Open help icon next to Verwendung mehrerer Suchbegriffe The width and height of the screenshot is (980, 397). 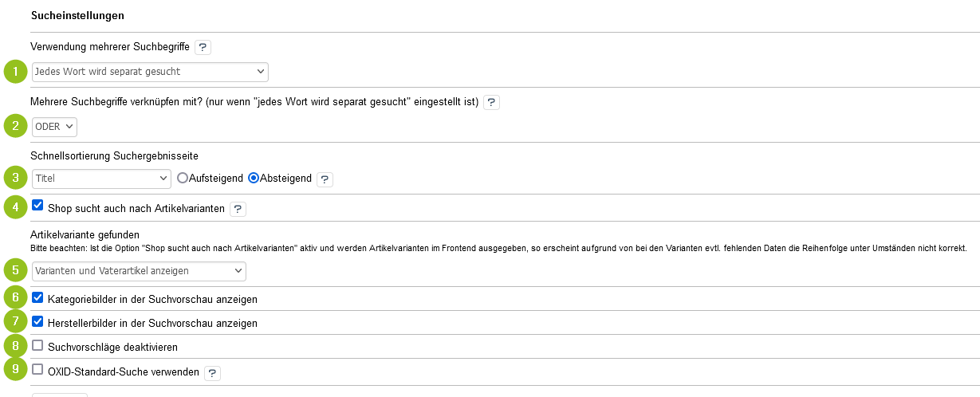(x=203, y=47)
